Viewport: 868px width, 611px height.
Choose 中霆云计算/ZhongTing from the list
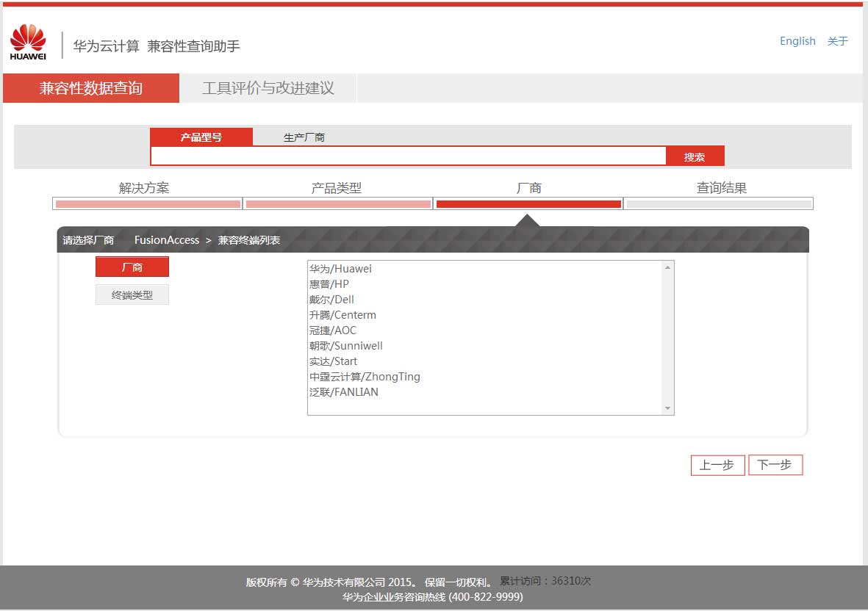(484, 377)
